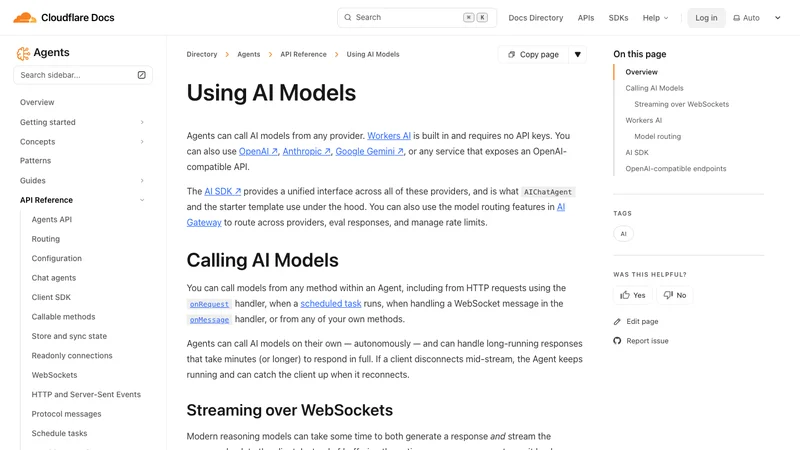Click the Copy page button
This screenshot has width=800, height=450.
(x=534, y=55)
